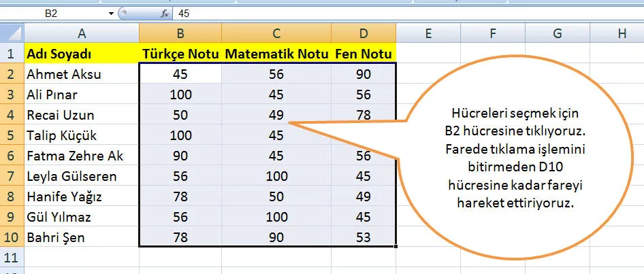Select row 5 header

coord(12,135)
